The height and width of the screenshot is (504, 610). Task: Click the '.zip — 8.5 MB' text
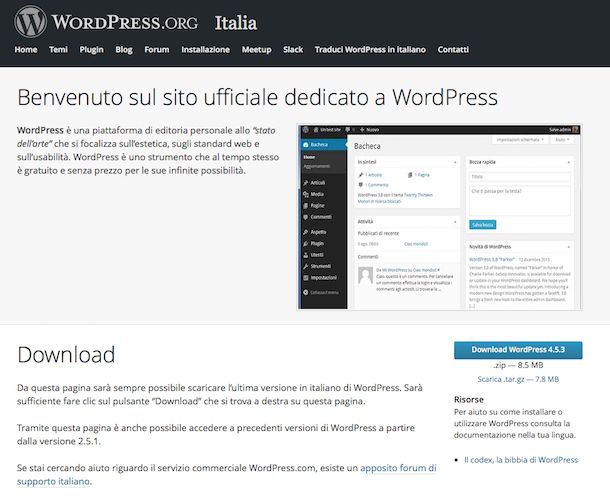coord(518,365)
